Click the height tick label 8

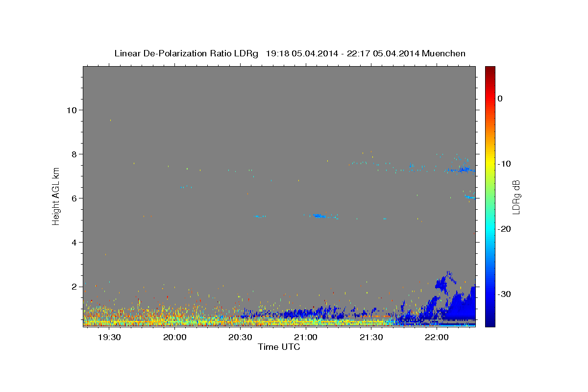coord(74,154)
